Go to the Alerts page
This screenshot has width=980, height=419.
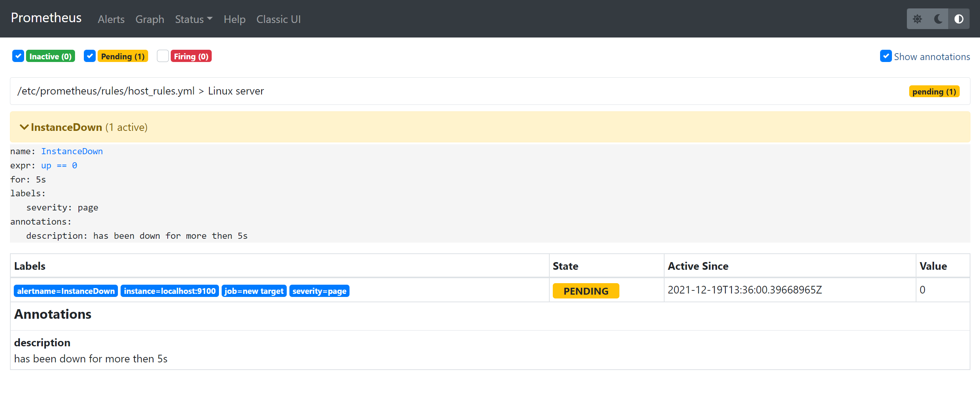point(111,19)
